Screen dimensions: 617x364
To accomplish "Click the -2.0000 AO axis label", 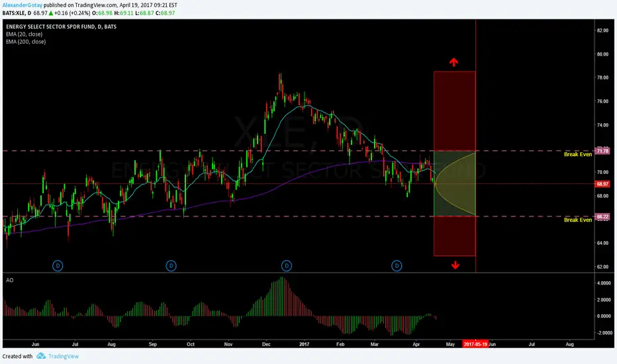I will click(603, 332).
